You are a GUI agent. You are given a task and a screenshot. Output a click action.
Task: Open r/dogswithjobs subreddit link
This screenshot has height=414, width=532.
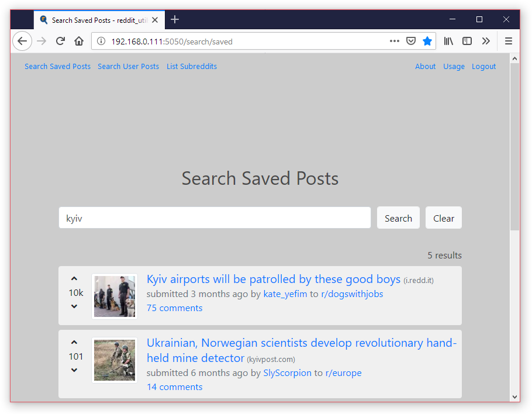coord(352,294)
